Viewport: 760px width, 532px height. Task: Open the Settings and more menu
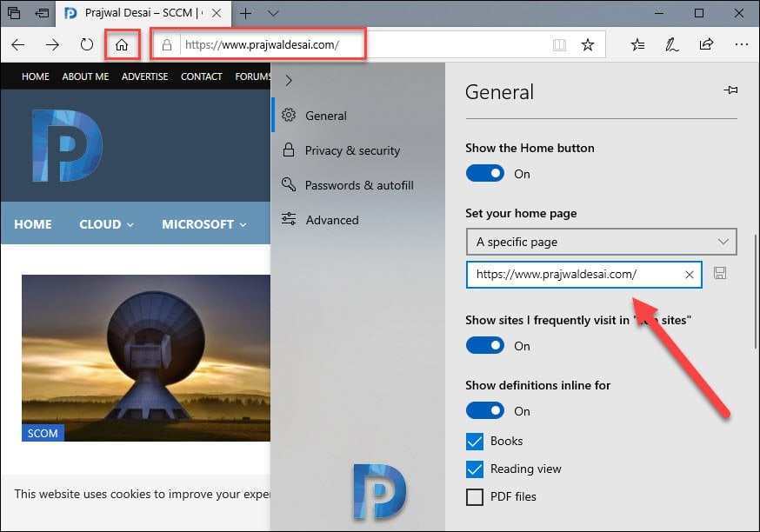742,44
